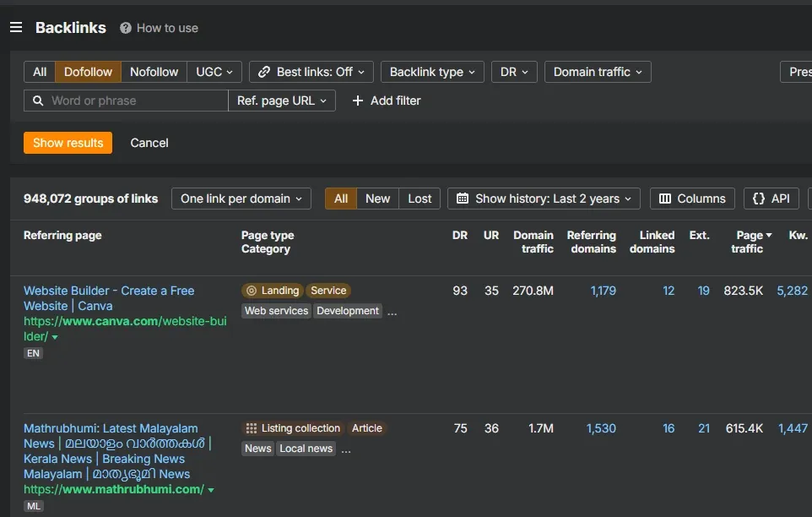Expand more categories ellipsis in Mathrubhumi row
Screen dimensions: 812x517
[346, 450]
